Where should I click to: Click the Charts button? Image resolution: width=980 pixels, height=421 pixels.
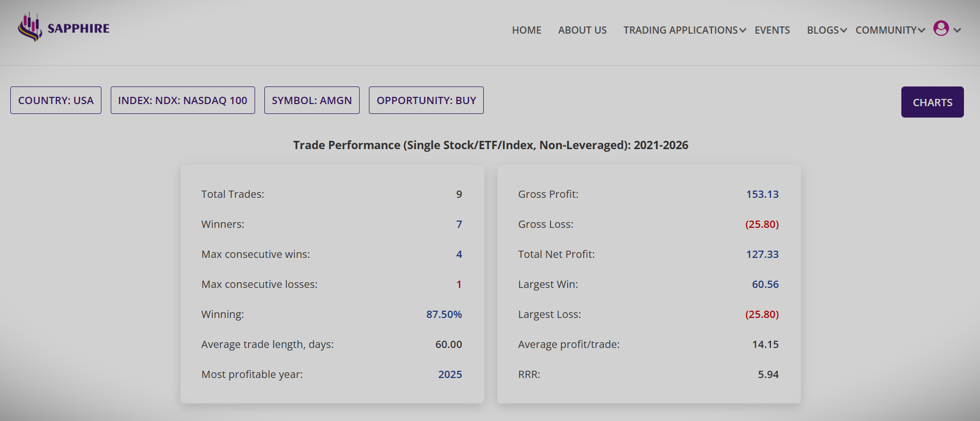click(932, 102)
